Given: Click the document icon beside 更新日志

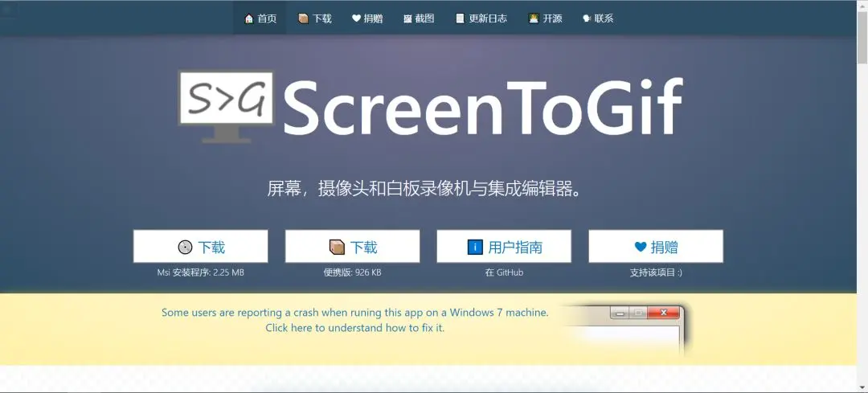Looking at the screenshot, I should tap(460, 18).
